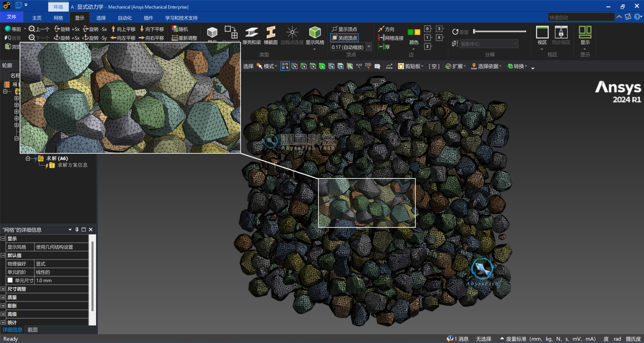Switch to the Section Planes tab
This screenshot has width=644, height=343.
coord(33,330)
